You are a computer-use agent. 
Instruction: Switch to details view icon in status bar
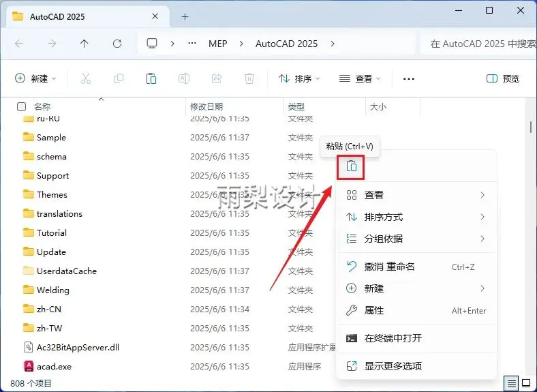point(511,382)
